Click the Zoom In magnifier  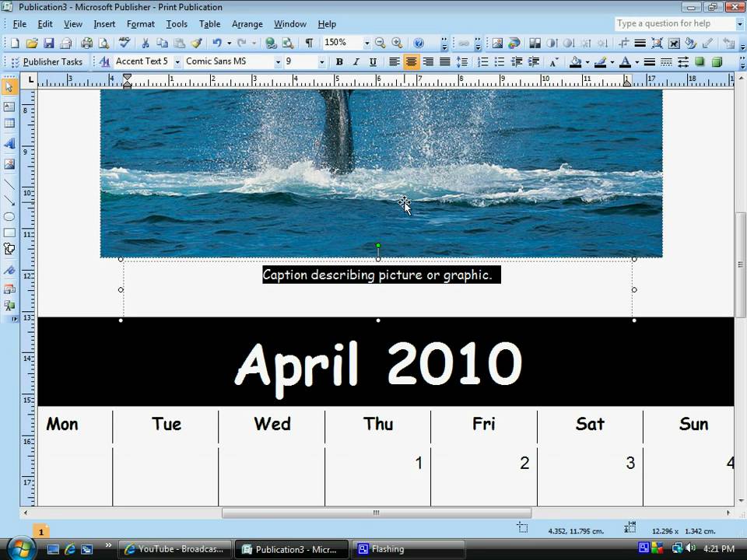397,44
